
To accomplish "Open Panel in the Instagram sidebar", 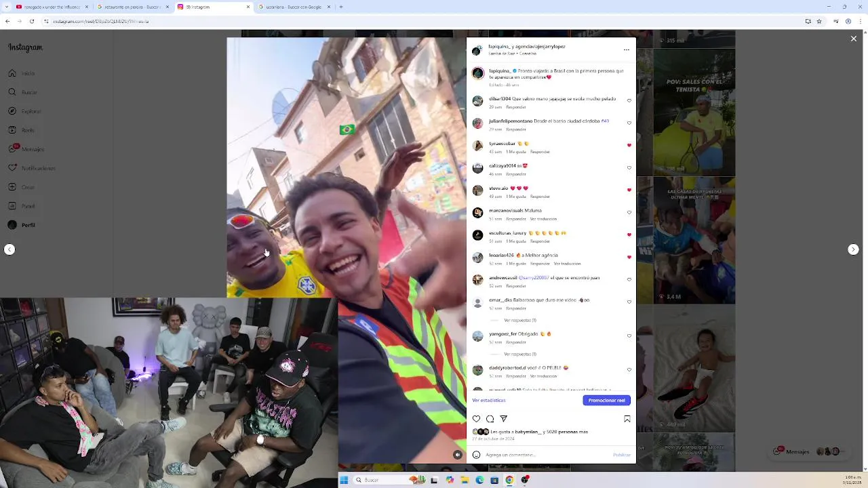I will [x=22, y=206].
